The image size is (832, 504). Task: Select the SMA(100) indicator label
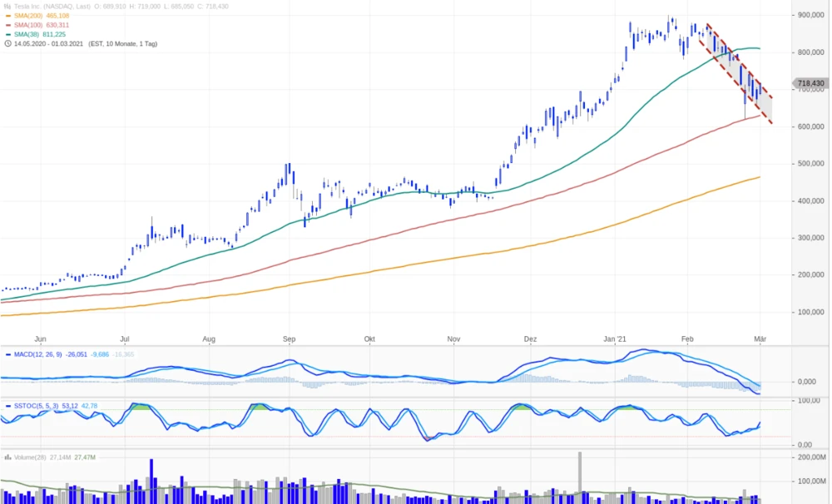(x=31, y=25)
